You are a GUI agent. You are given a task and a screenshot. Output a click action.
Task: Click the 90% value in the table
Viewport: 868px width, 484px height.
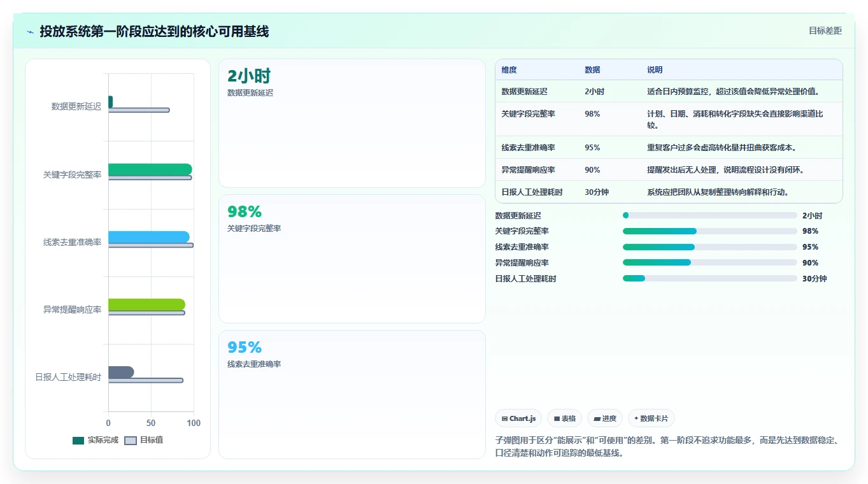tap(592, 169)
